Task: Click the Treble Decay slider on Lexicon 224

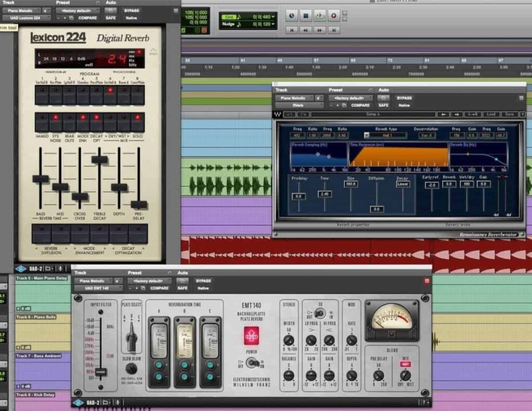Action: (99, 160)
